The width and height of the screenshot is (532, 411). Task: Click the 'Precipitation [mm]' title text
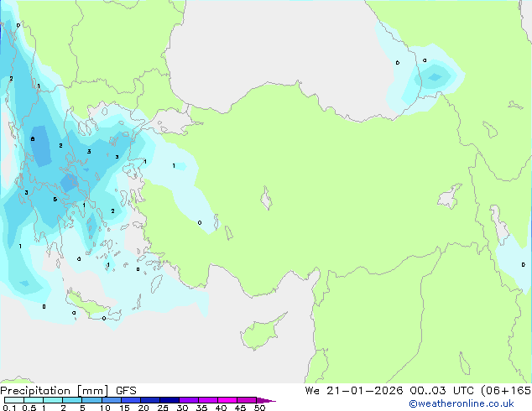(x=55, y=391)
